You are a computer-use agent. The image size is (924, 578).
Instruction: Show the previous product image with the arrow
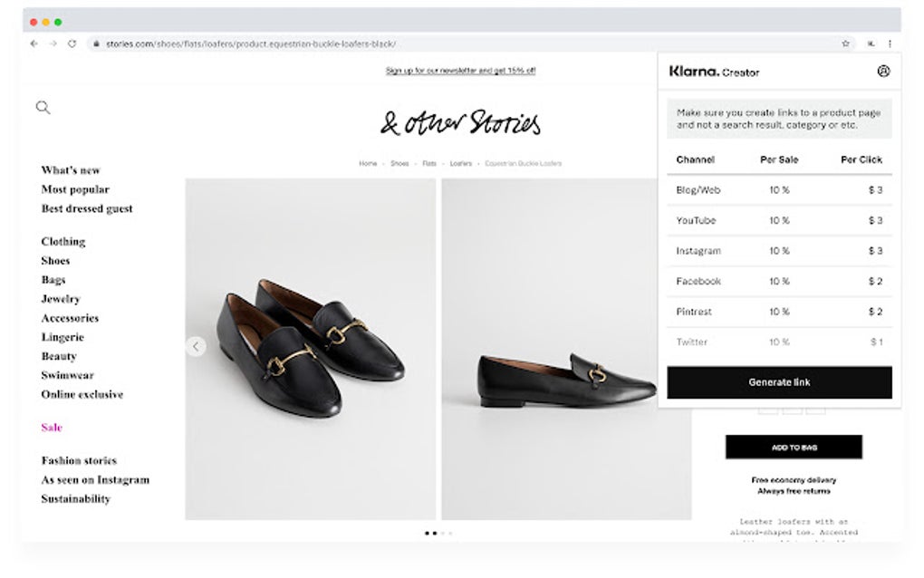pyautogui.click(x=197, y=345)
